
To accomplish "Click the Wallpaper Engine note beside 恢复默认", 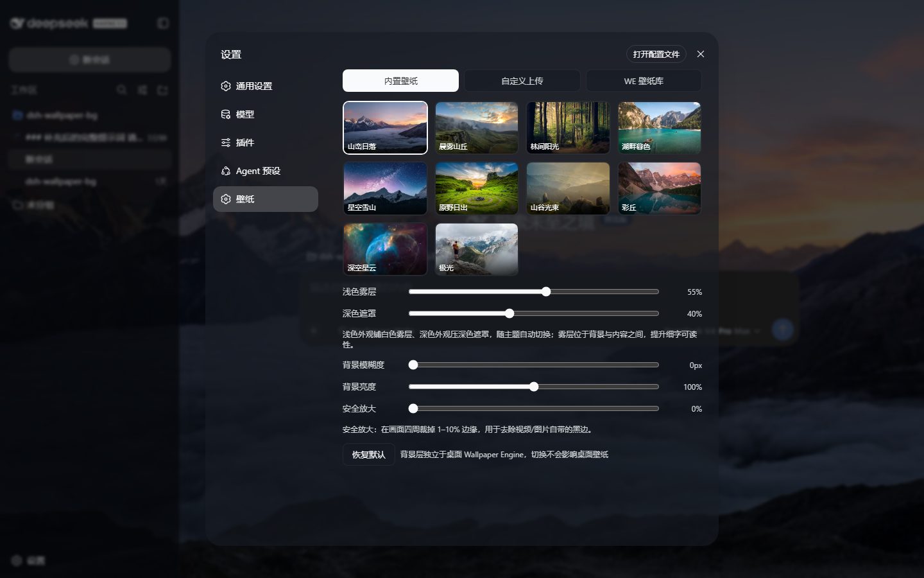I will click(504, 454).
